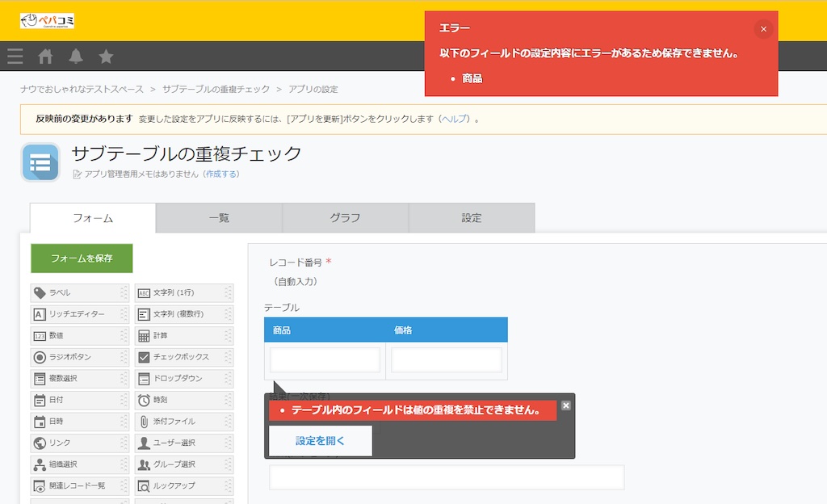Select the 日付 field part
827x504 pixels.
coord(80,400)
